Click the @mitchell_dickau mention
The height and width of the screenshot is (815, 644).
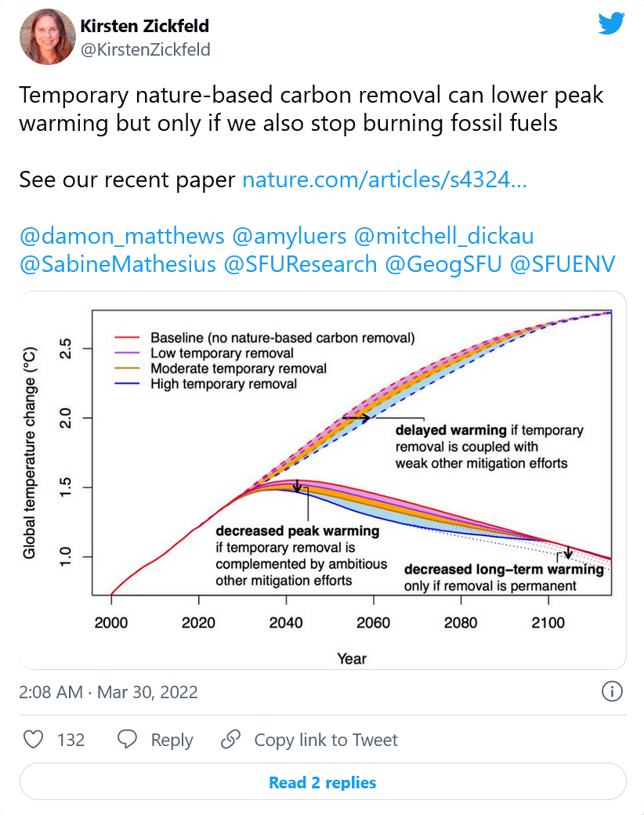click(x=444, y=236)
